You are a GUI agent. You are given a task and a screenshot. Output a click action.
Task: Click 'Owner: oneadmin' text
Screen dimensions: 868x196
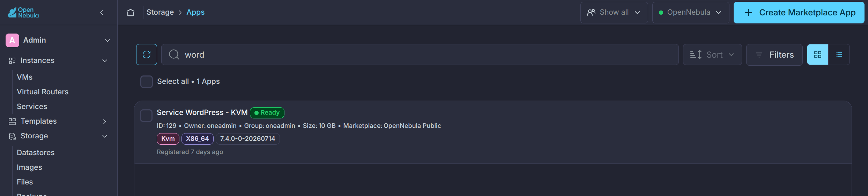click(210, 126)
